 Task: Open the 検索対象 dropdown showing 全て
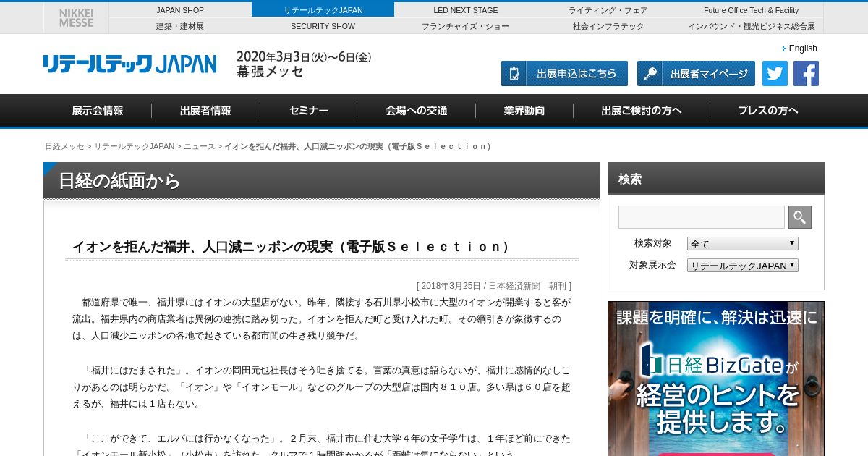[743, 244]
